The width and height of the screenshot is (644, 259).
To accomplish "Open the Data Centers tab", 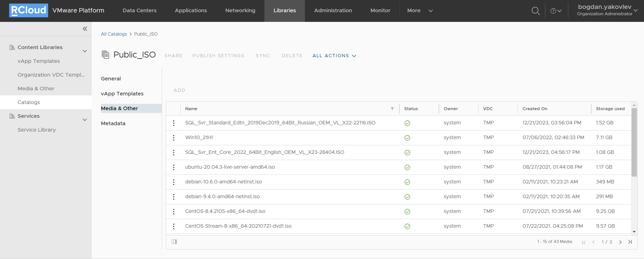I will [139, 11].
